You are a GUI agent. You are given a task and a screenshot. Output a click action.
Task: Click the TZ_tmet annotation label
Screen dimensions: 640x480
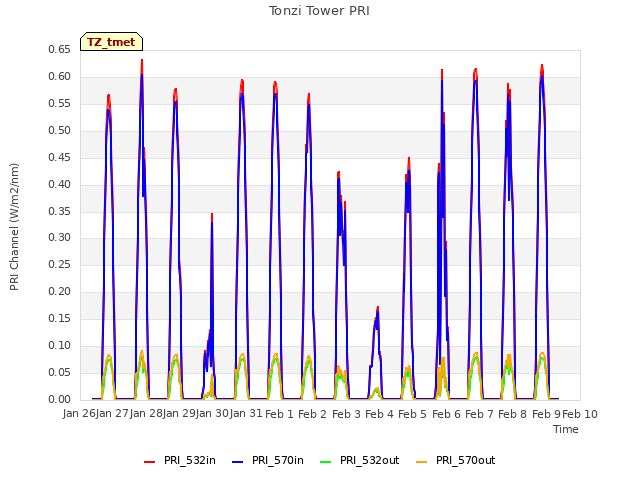[x=111, y=42]
